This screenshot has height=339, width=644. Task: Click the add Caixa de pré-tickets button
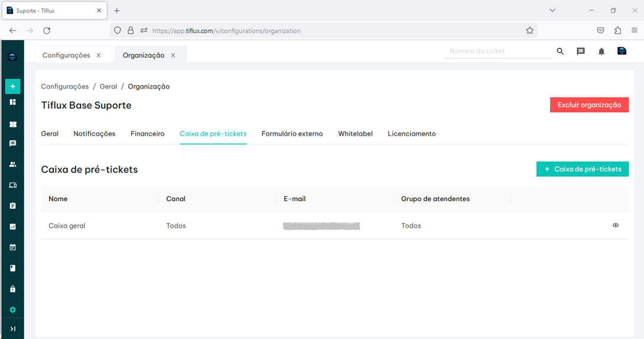tap(582, 169)
